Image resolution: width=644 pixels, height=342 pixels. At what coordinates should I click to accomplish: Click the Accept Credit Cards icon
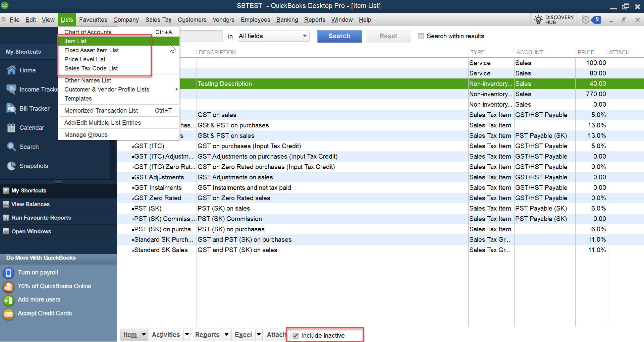8,314
